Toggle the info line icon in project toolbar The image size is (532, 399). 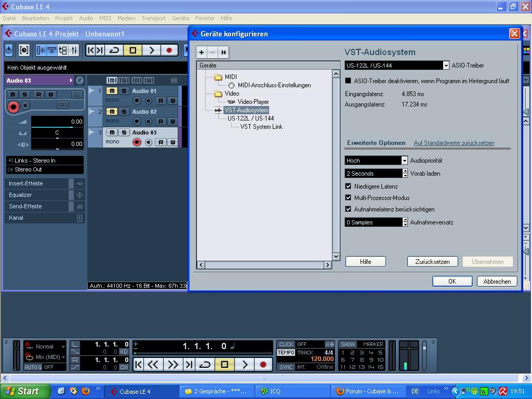click(x=51, y=50)
